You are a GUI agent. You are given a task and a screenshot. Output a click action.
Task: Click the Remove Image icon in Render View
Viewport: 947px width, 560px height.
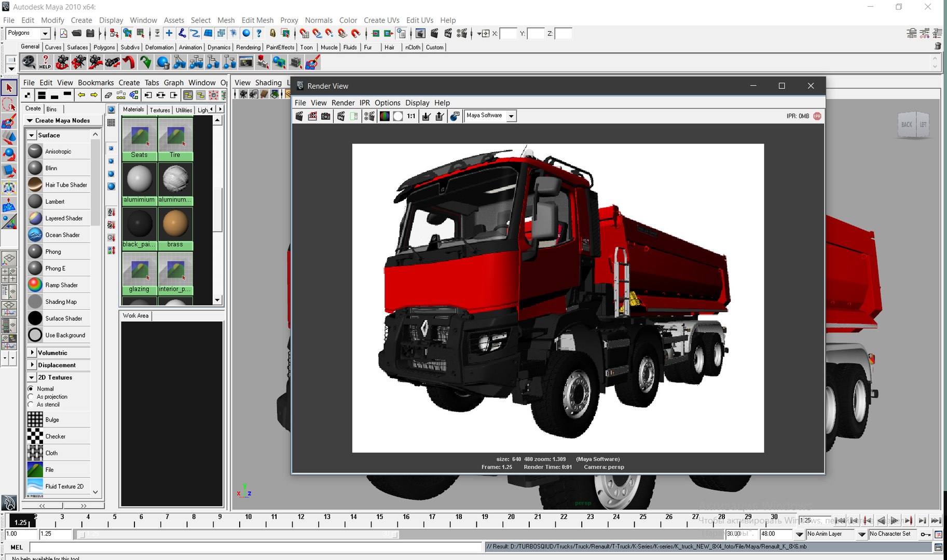[x=440, y=116]
